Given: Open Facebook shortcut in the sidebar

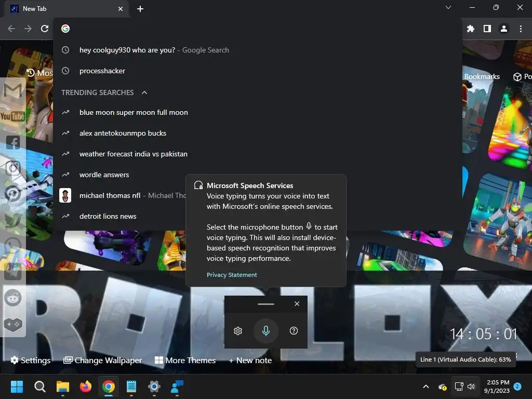Looking at the screenshot, I should point(13,142).
